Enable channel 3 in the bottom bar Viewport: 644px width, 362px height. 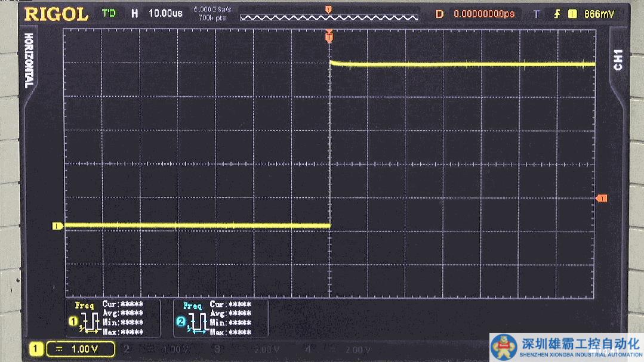217,349
